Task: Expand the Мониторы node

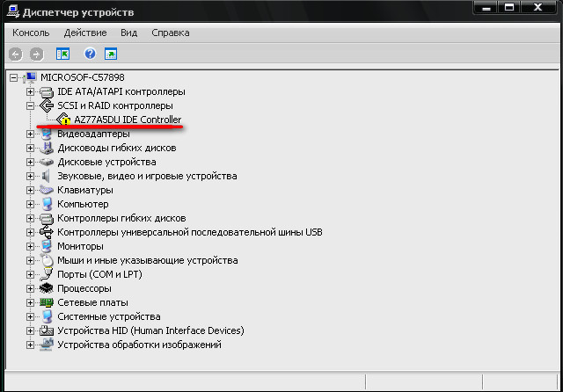Action: (x=30, y=246)
